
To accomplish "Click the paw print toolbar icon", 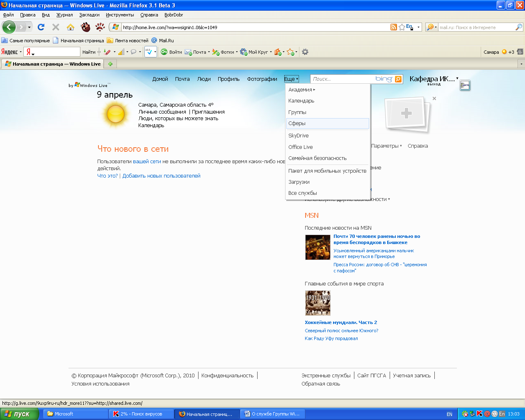I will [100, 27].
